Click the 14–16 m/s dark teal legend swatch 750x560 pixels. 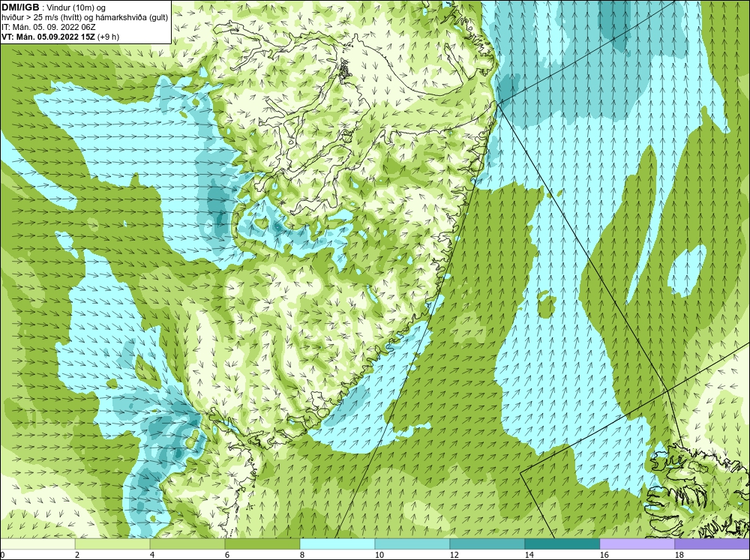pos(562,544)
